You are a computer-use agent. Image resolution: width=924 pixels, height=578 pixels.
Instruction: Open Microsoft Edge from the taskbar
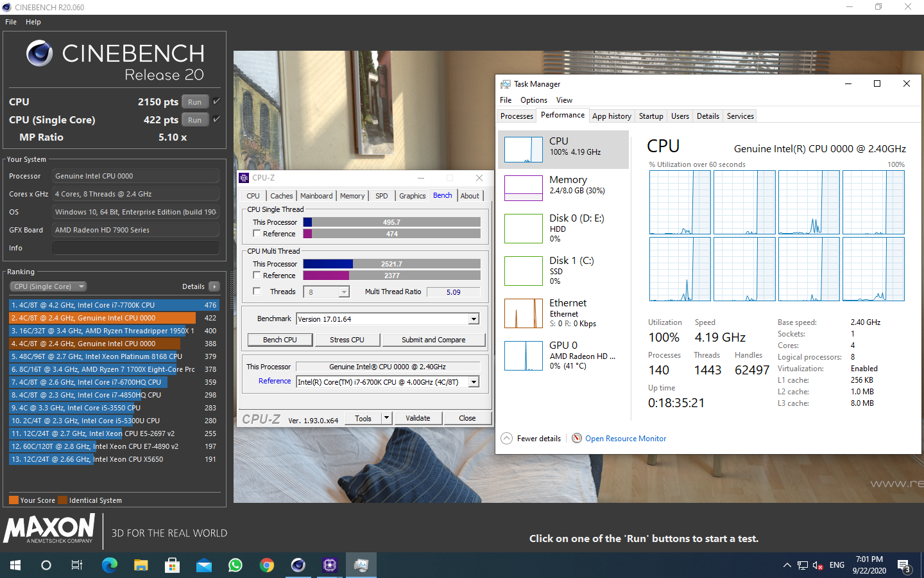click(x=110, y=565)
